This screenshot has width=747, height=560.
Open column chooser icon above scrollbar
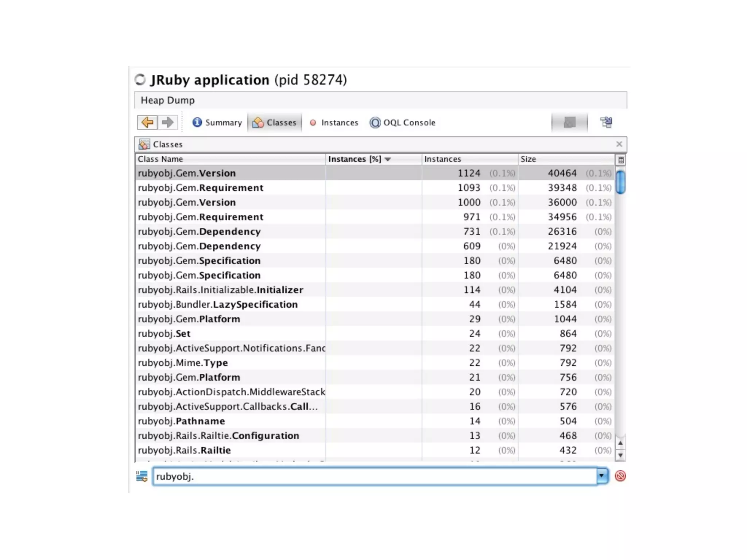tap(621, 160)
